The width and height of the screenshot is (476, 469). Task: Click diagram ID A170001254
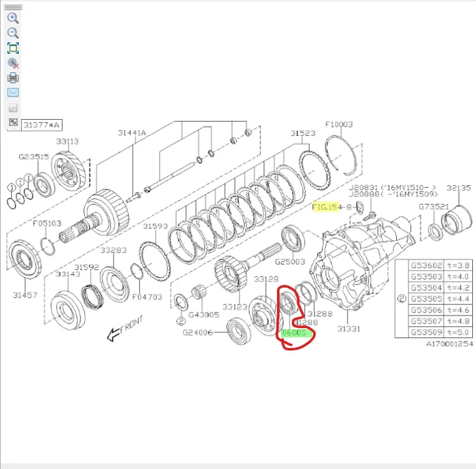[x=450, y=344]
